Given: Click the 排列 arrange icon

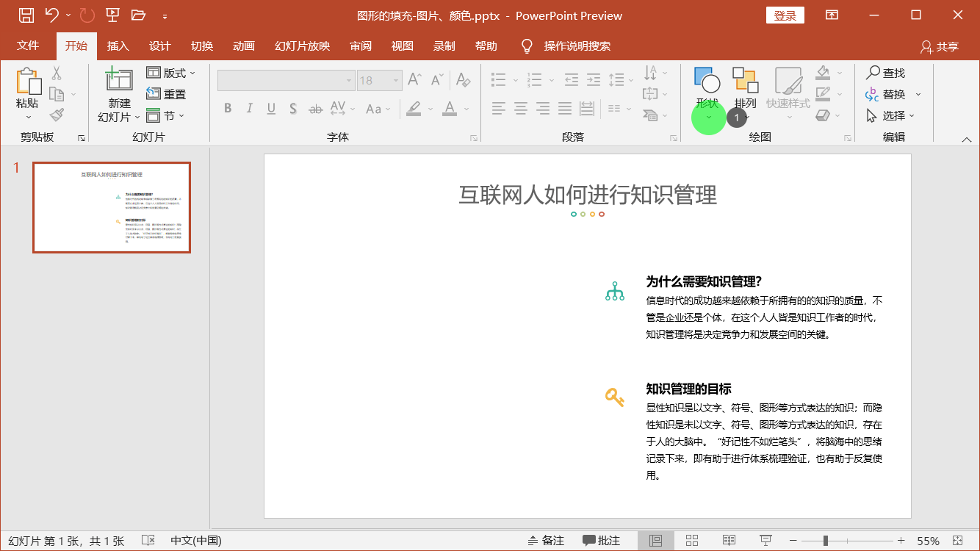Looking at the screenshot, I should click(746, 80).
